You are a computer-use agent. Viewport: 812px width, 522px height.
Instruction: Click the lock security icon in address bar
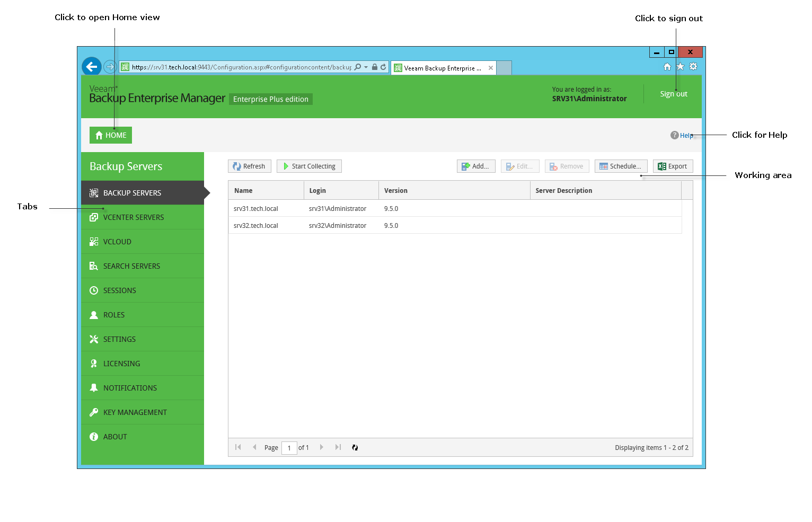tap(375, 67)
